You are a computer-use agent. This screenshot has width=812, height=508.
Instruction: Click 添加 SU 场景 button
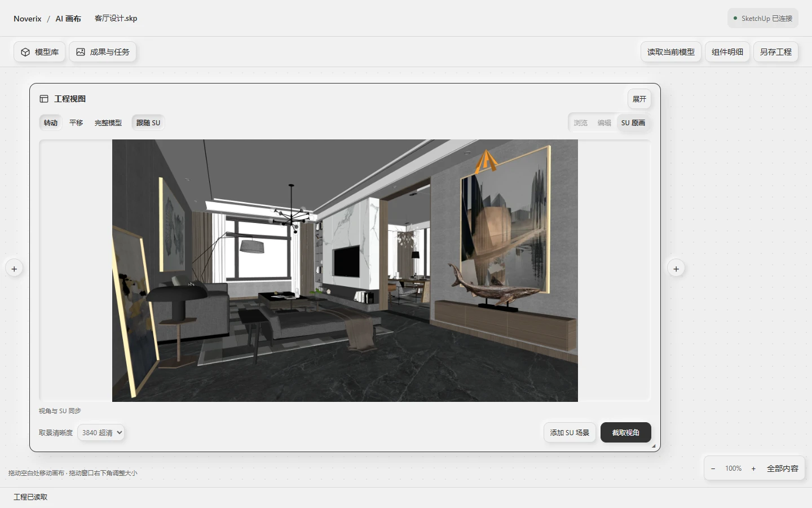point(570,433)
